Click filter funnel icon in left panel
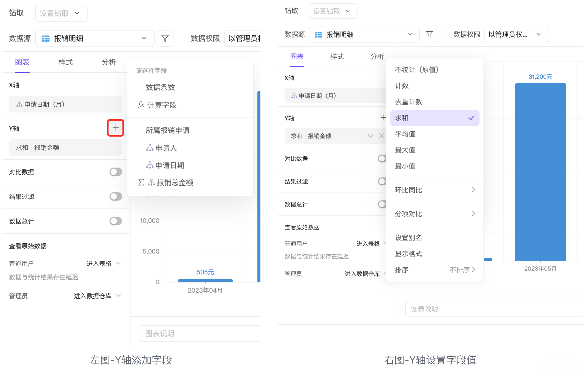This screenshot has width=588, height=369. 165,38
